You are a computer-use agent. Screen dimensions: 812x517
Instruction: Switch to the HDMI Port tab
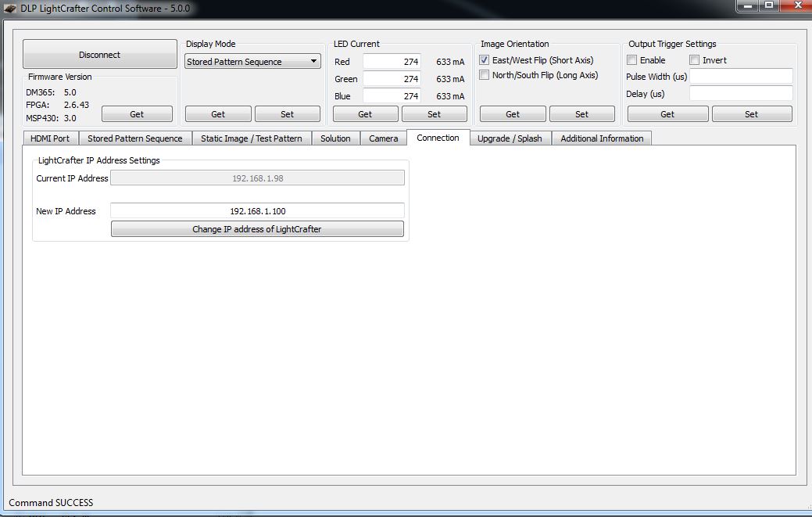pos(50,138)
